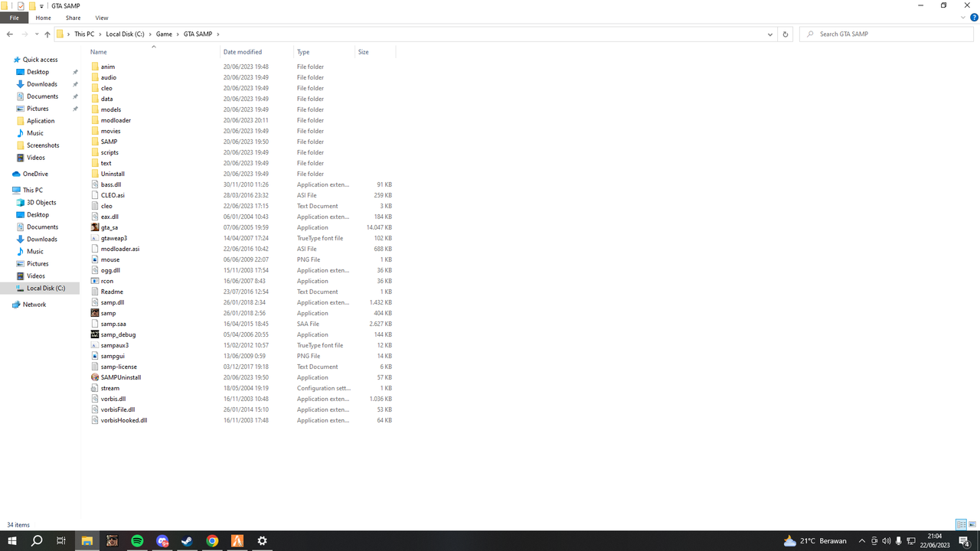Select the samp application icon
The width and height of the screenshot is (980, 551).
pos(95,313)
